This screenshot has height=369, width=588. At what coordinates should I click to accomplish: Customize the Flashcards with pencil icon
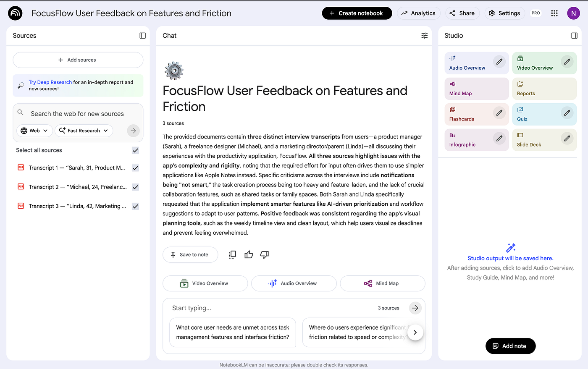(x=499, y=113)
